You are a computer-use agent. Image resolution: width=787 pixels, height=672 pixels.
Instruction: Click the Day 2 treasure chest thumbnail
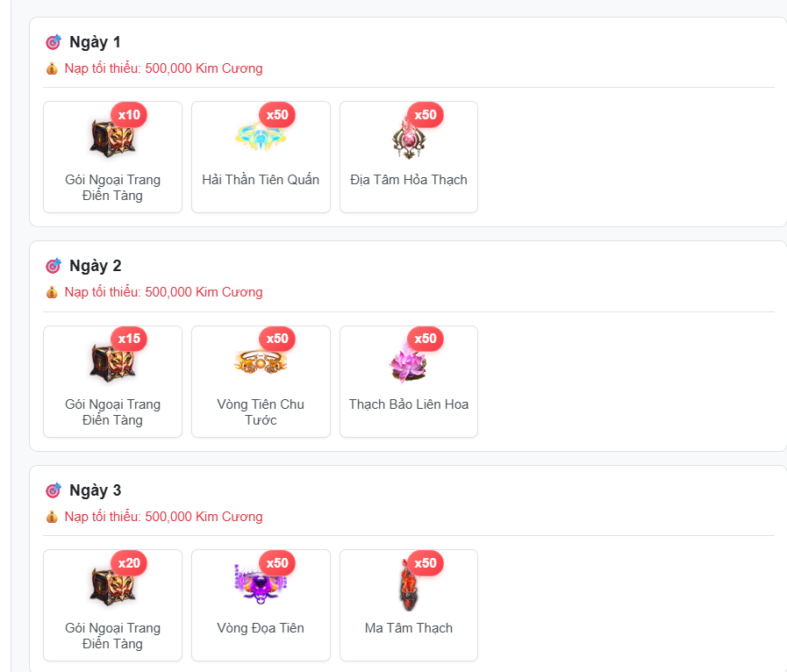[x=112, y=362]
